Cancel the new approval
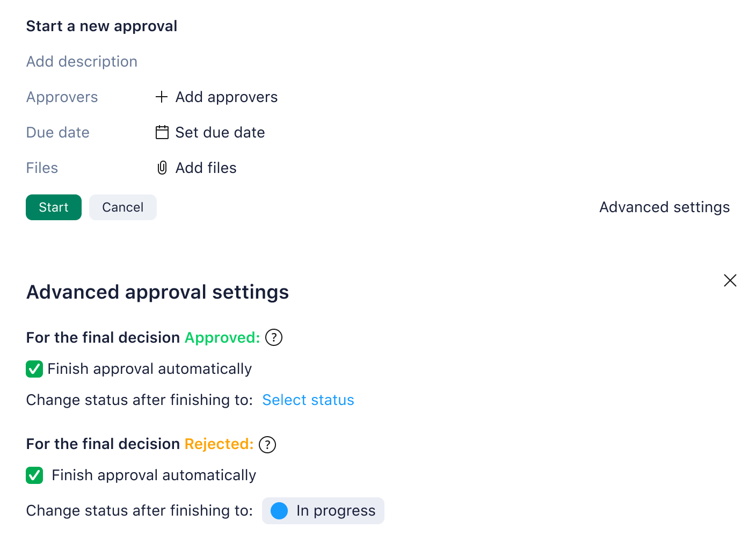 [x=122, y=207]
